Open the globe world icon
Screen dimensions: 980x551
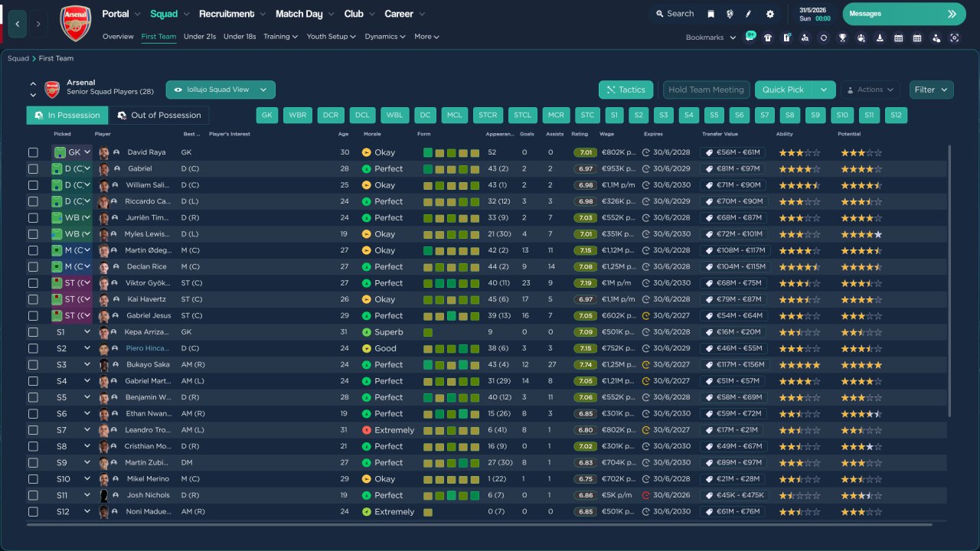point(730,14)
